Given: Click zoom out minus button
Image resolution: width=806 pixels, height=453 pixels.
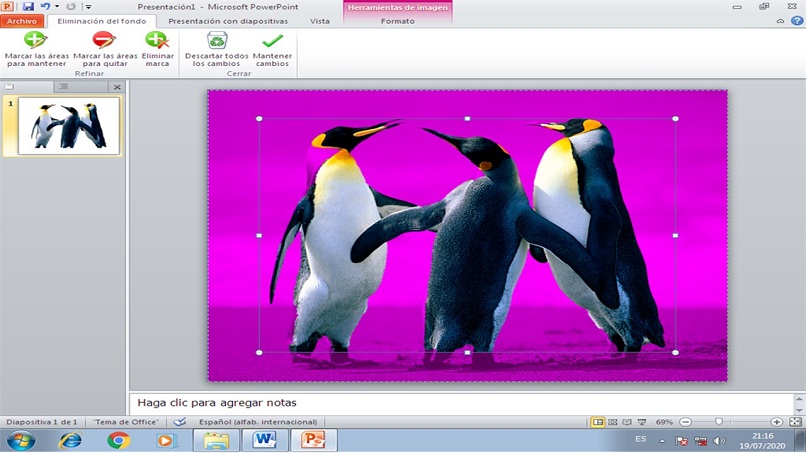Looking at the screenshot, I should pos(685,422).
